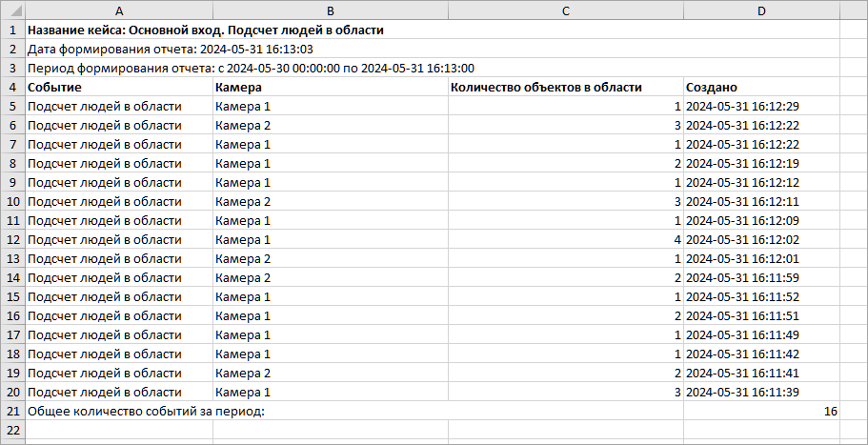Click the 'Общее количество событий за период' cell
The height and width of the screenshot is (445, 868).
point(145,411)
